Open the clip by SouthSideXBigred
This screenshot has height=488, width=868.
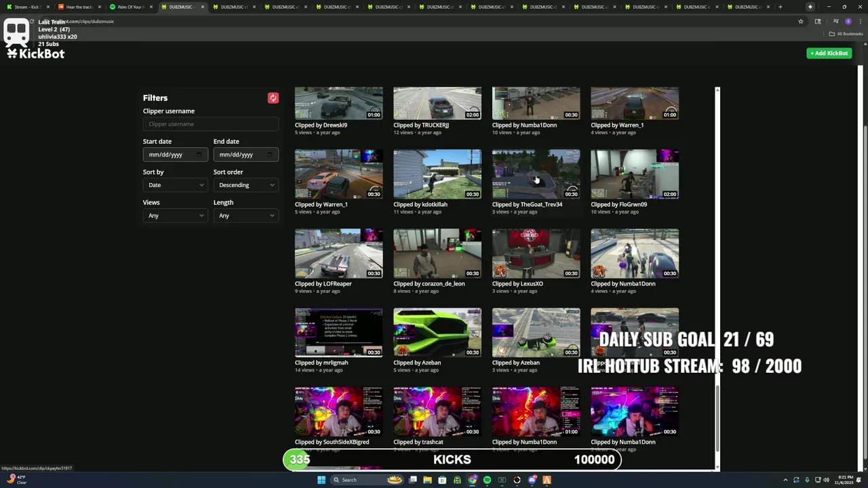click(x=338, y=412)
